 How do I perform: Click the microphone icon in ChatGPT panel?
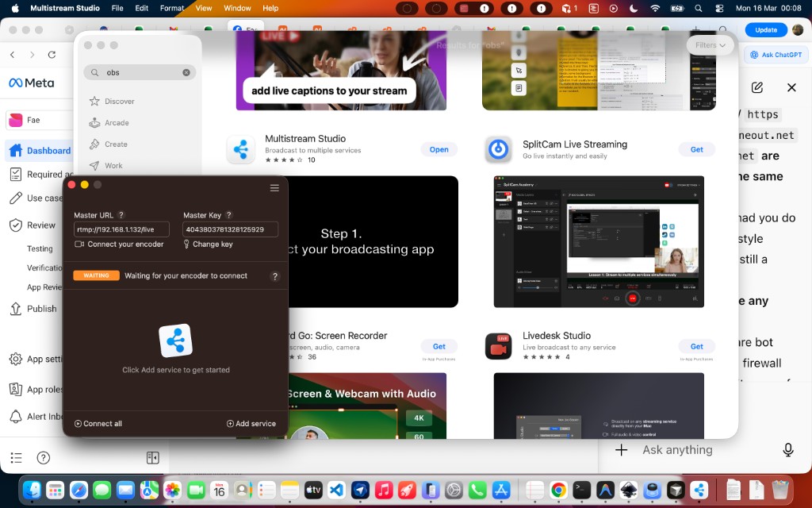[788, 450]
